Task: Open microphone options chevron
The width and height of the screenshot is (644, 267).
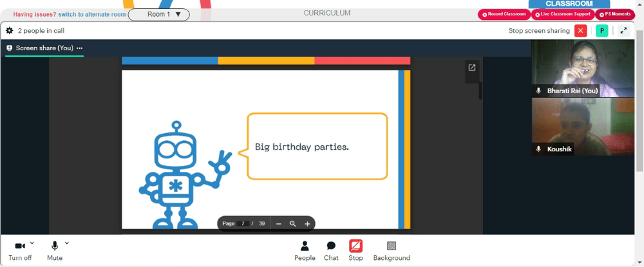Action: 67,243
